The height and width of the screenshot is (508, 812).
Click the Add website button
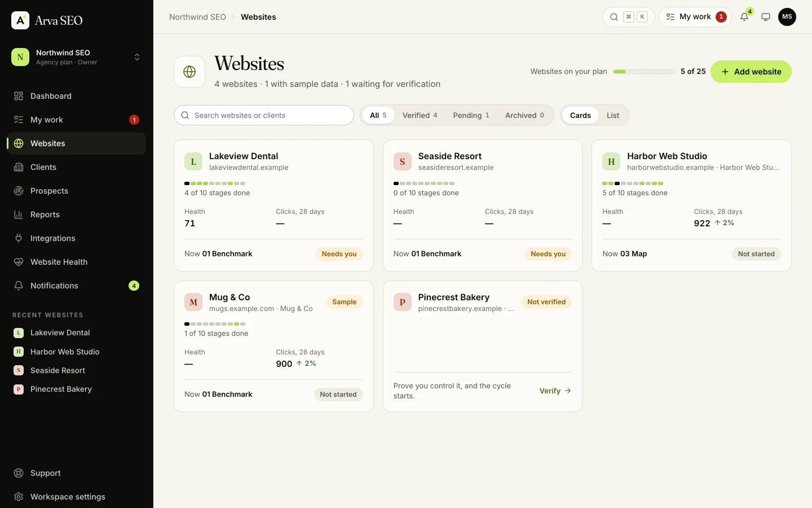coord(751,72)
